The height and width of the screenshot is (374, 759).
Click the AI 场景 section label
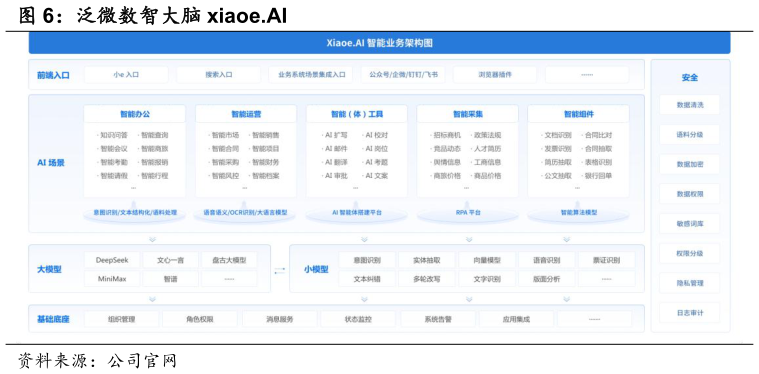(x=51, y=163)
